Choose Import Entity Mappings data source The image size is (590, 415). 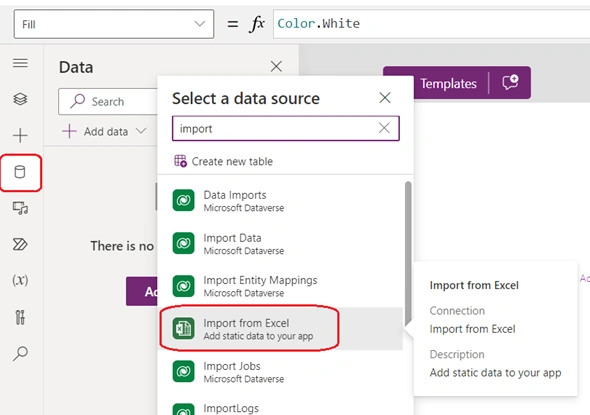[280, 286]
